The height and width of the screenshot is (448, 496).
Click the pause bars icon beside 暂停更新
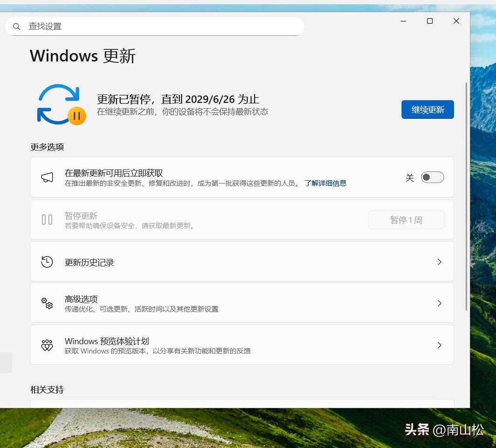click(x=47, y=219)
